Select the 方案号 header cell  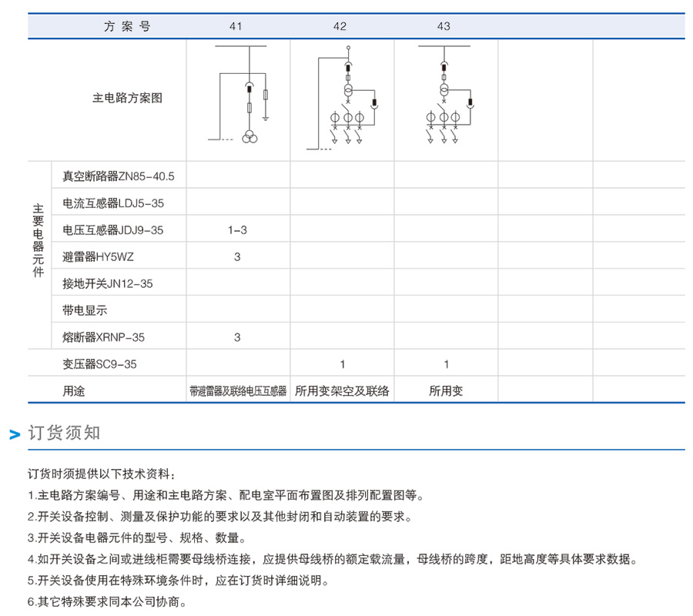point(127,26)
